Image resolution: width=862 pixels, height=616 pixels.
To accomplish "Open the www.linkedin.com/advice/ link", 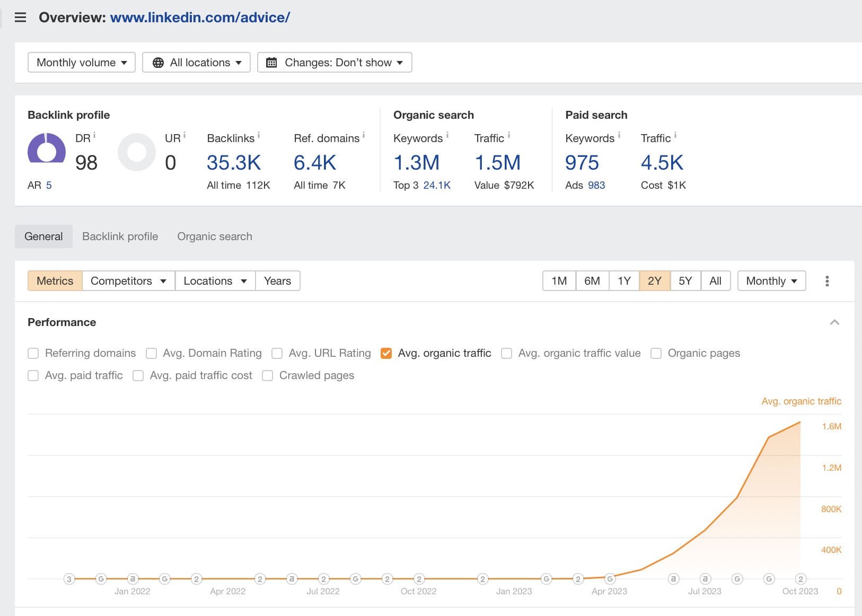I will tap(200, 17).
